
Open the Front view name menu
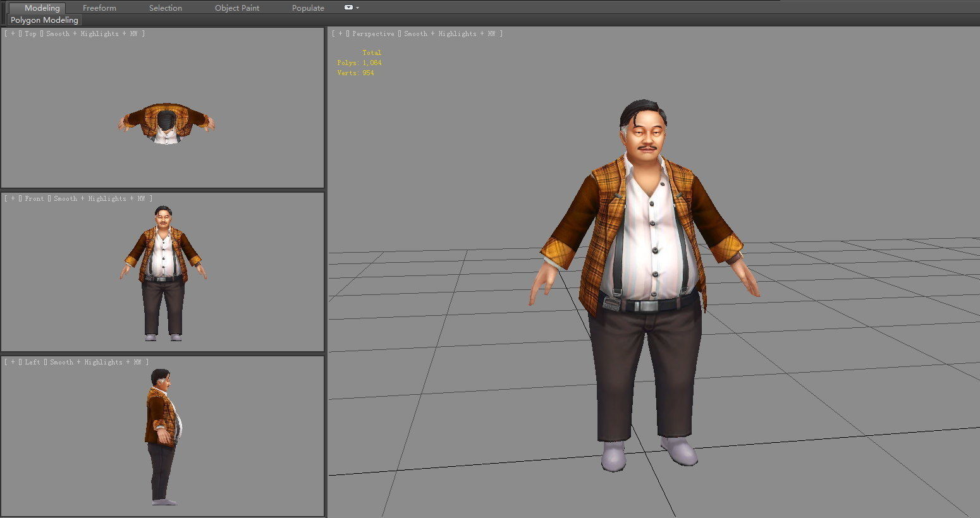[x=35, y=198]
